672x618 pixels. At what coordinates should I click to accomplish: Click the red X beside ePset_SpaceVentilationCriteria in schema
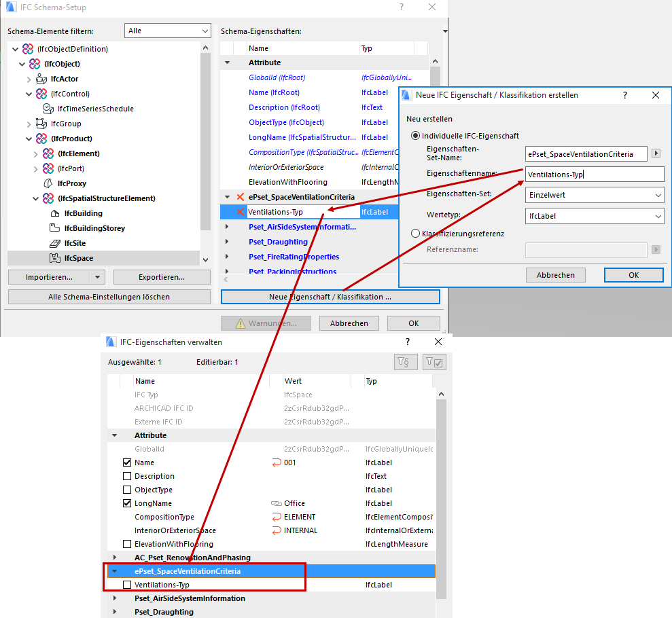click(241, 197)
